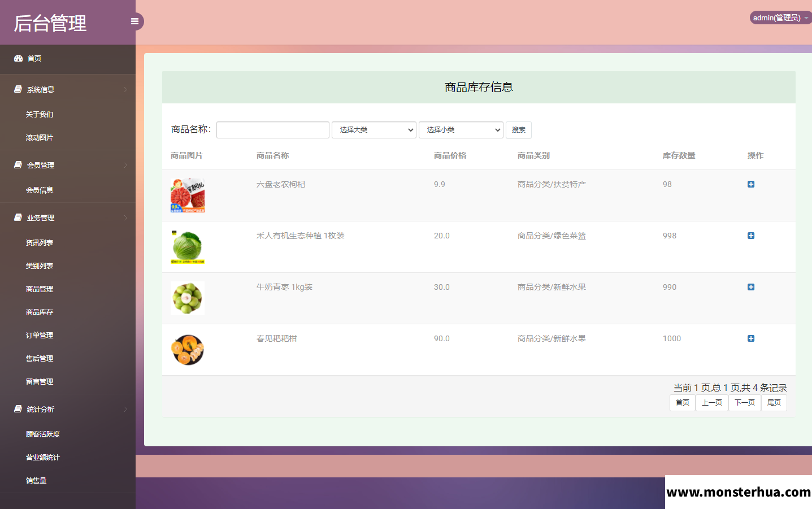Focus the 商品名称 search input

point(273,130)
